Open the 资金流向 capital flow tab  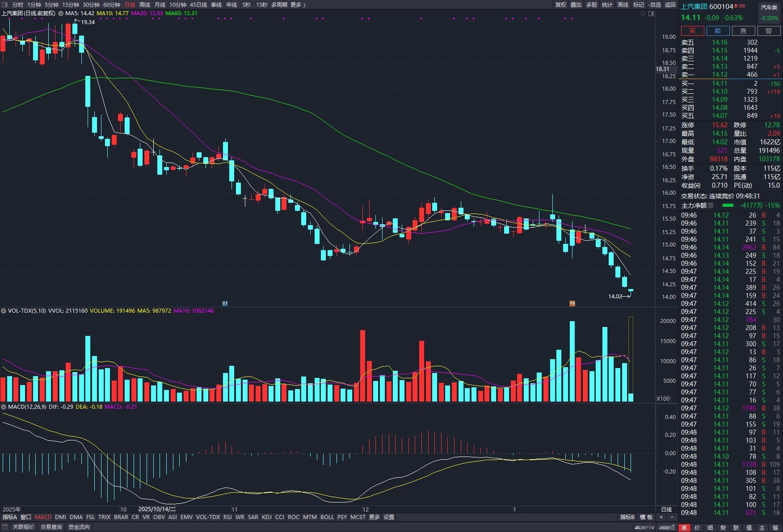click(x=79, y=527)
